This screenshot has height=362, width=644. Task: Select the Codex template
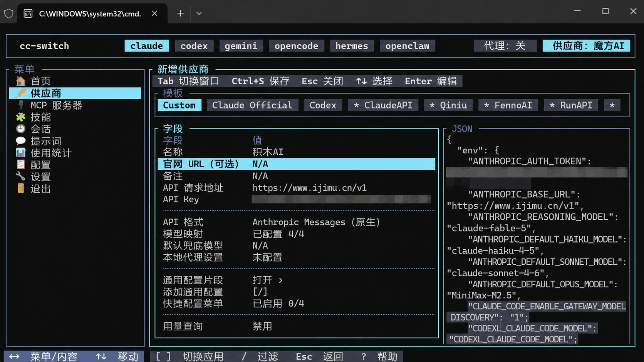323,105
